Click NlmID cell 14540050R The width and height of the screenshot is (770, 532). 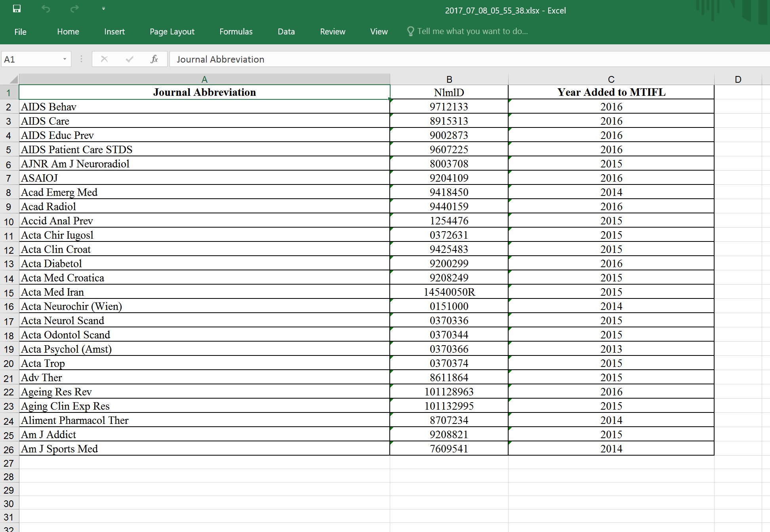(x=449, y=292)
